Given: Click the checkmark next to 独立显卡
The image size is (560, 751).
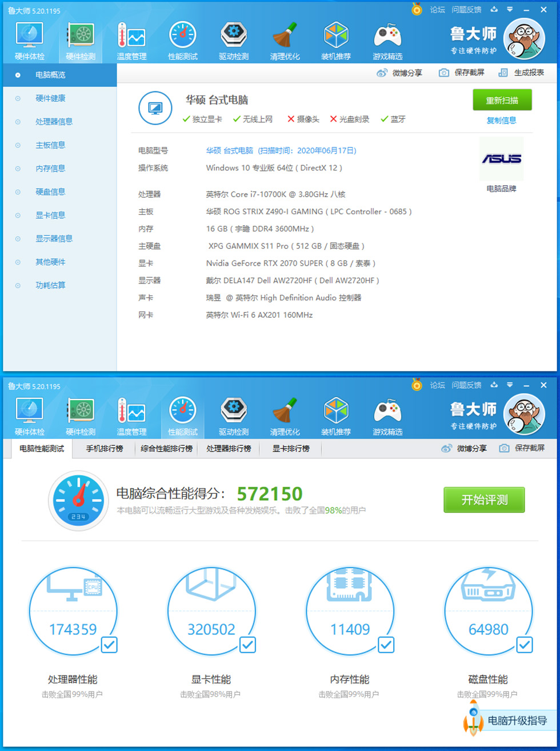Looking at the screenshot, I should coord(185,119).
